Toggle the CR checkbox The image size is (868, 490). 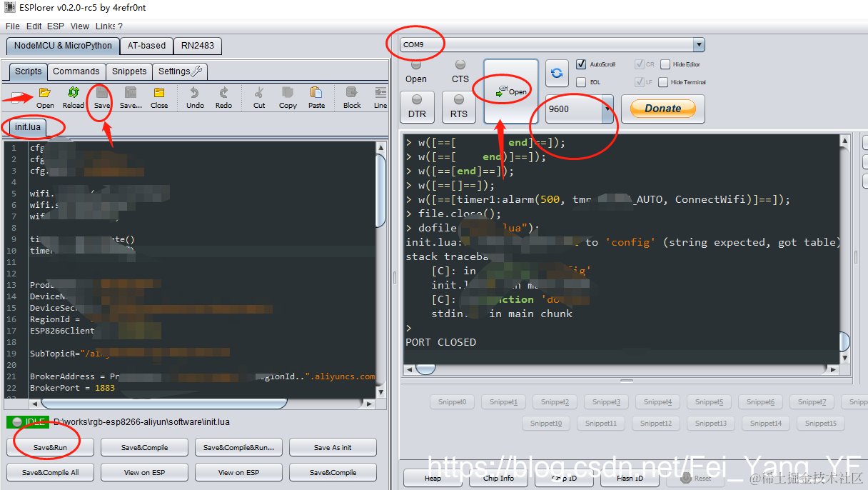[x=639, y=64]
